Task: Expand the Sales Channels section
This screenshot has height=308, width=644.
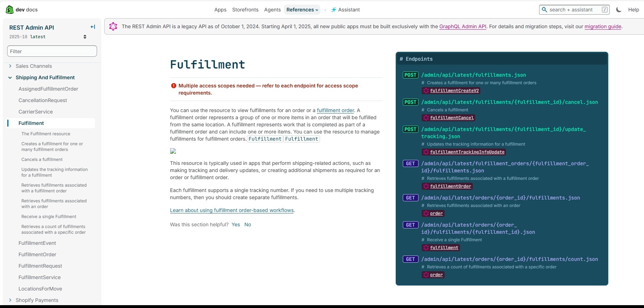Action: click(10, 66)
